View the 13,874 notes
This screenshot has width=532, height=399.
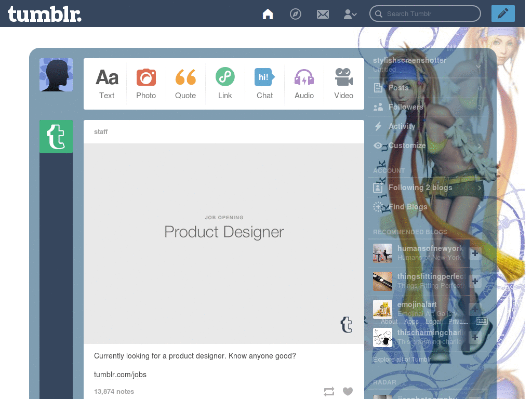tap(114, 392)
